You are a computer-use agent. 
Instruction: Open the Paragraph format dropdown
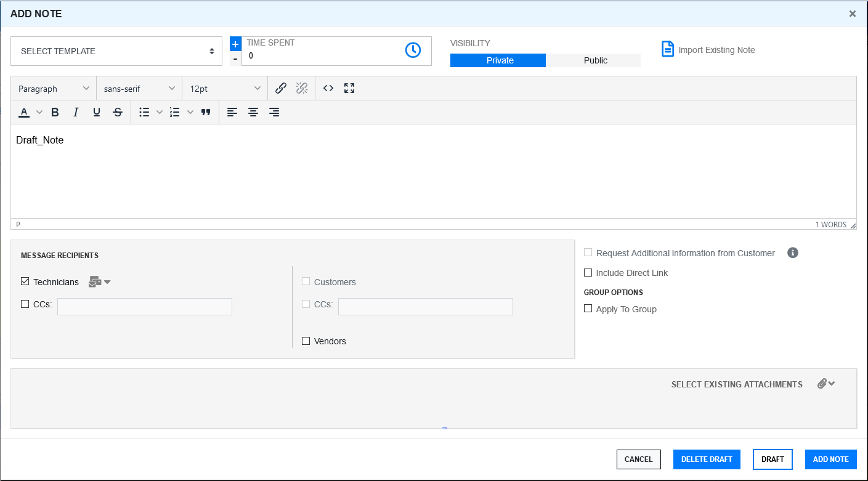point(54,88)
